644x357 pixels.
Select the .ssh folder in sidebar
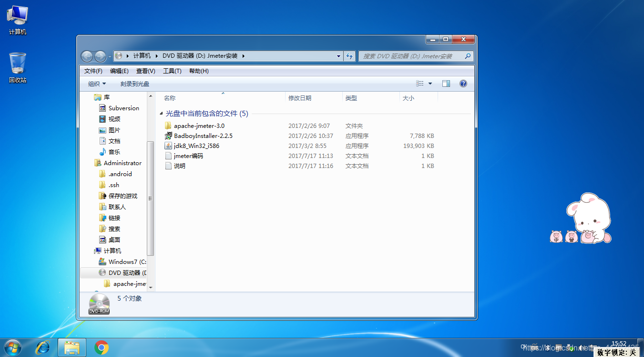[x=109, y=185]
